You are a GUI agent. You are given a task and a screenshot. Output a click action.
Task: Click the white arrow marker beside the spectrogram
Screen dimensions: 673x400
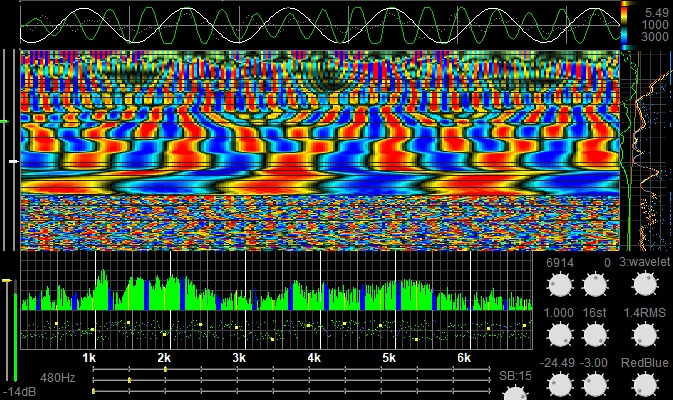coord(14,161)
